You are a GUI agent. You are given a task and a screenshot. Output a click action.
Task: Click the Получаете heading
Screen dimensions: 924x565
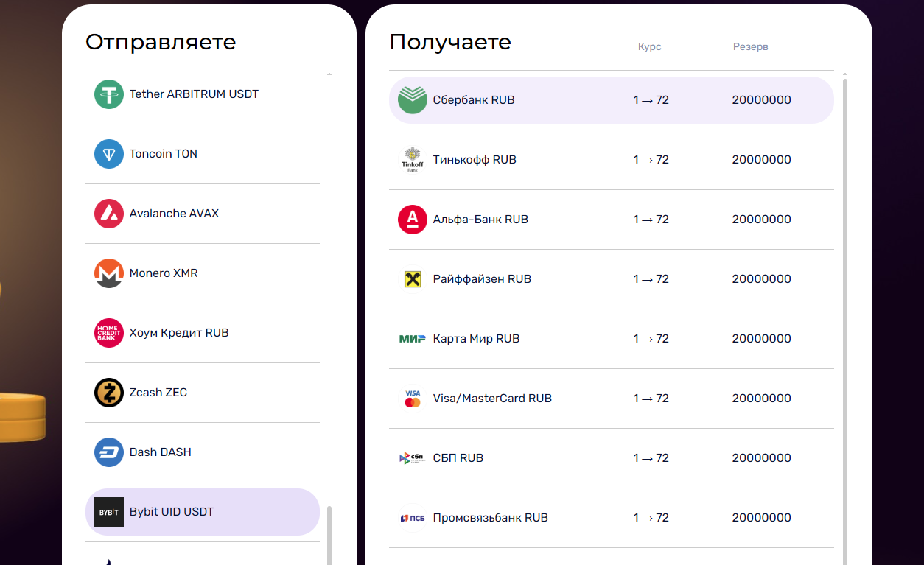450,42
